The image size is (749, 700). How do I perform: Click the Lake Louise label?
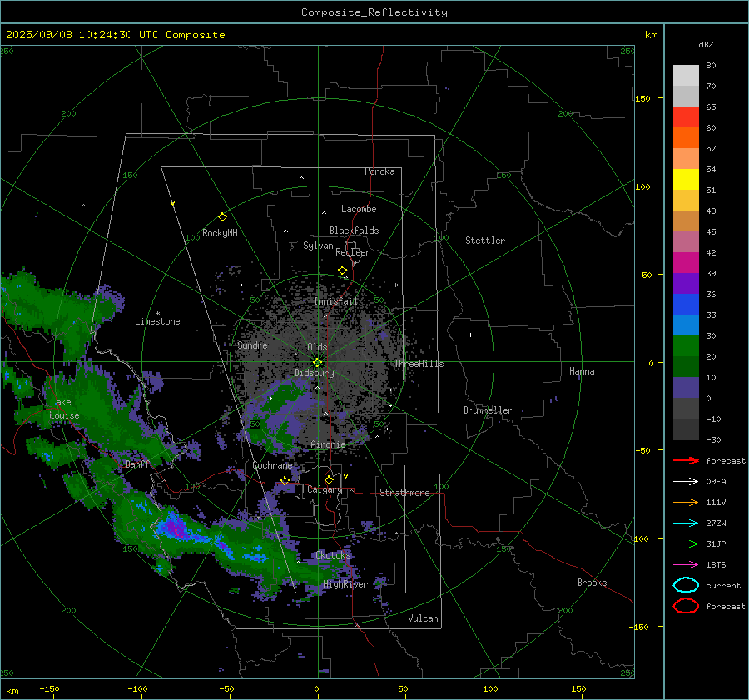click(64, 409)
